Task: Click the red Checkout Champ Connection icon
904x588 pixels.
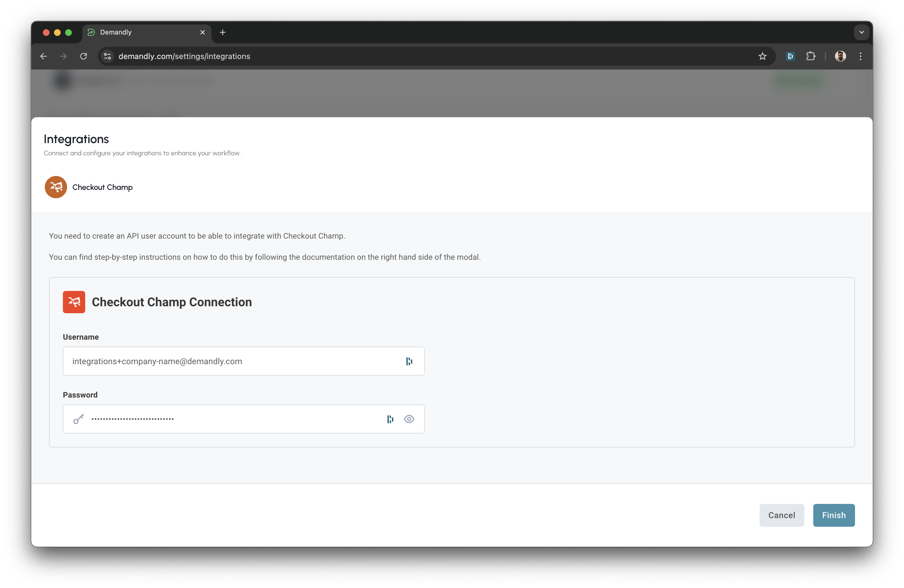Action: coord(74,302)
